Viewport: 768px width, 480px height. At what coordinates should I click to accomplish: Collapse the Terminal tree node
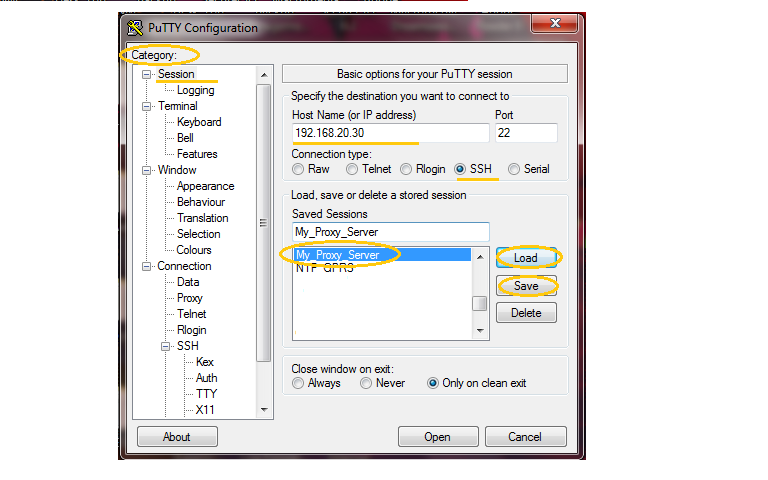[x=146, y=106]
